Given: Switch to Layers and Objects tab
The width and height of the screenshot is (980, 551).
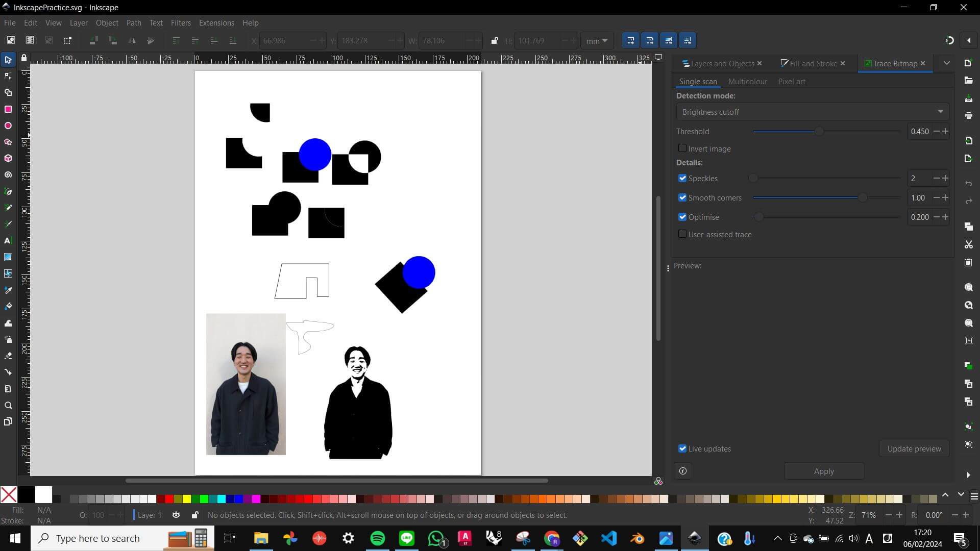Looking at the screenshot, I should pos(722,63).
